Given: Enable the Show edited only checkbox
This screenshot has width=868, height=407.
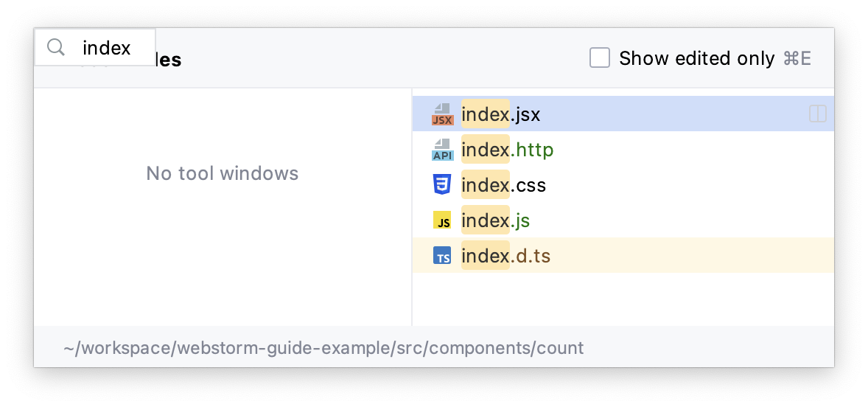Looking at the screenshot, I should coord(600,58).
